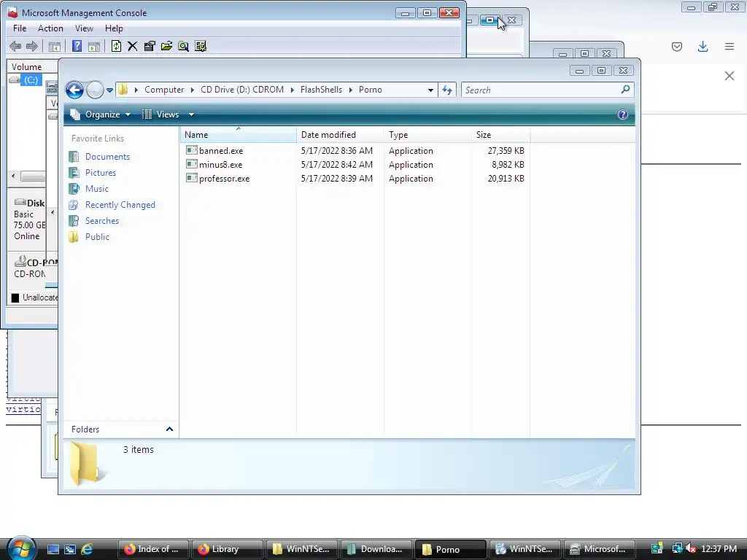Click the MMC toolbar Forward arrow

coord(32,46)
